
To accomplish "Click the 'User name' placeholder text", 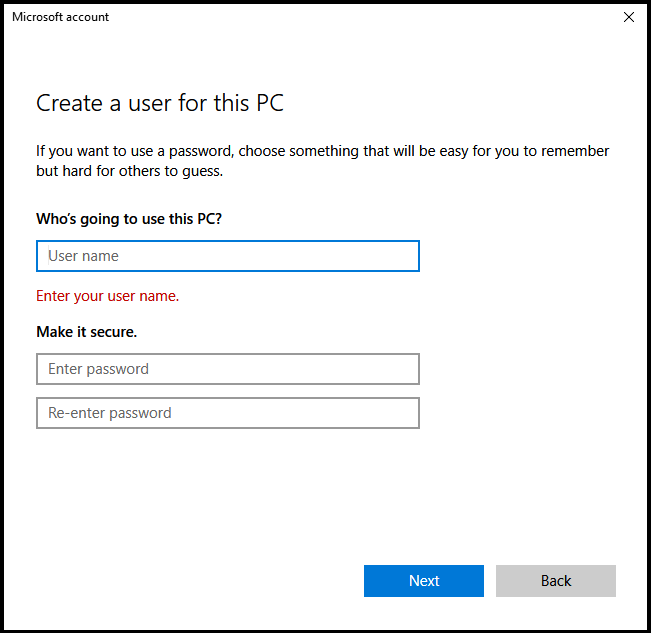I will tap(83, 256).
